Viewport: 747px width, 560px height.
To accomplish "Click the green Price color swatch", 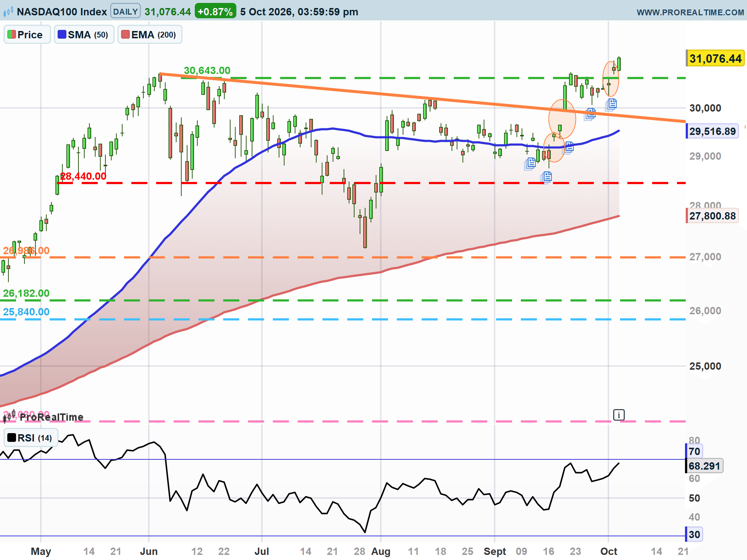I will (x=11, y=35).
